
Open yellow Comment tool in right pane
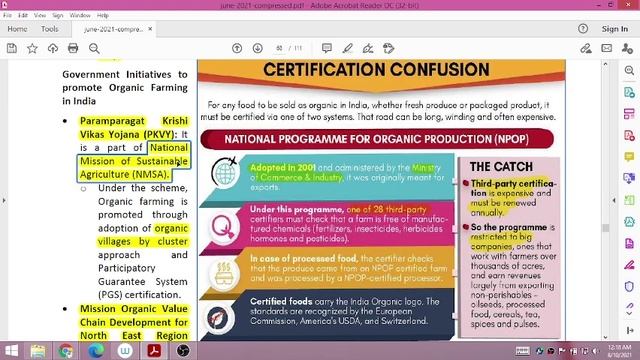pyautogui.click(x=629, y=157)
